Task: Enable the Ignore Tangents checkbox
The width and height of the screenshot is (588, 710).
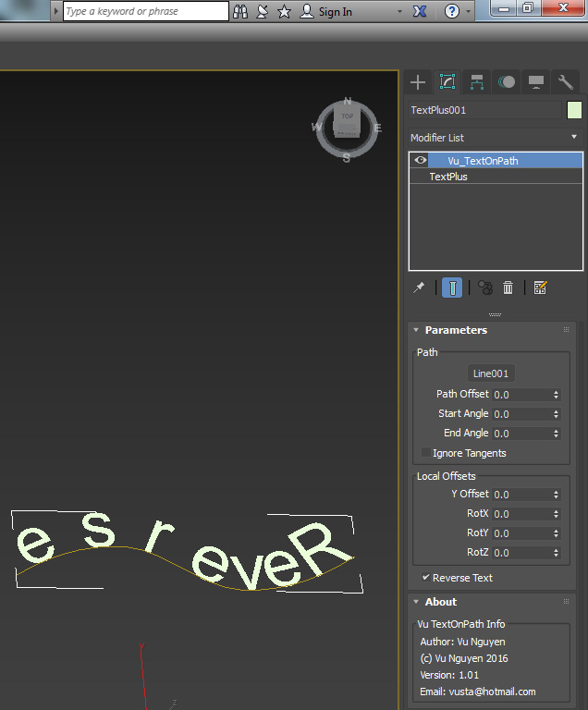Action: (426, 452)
